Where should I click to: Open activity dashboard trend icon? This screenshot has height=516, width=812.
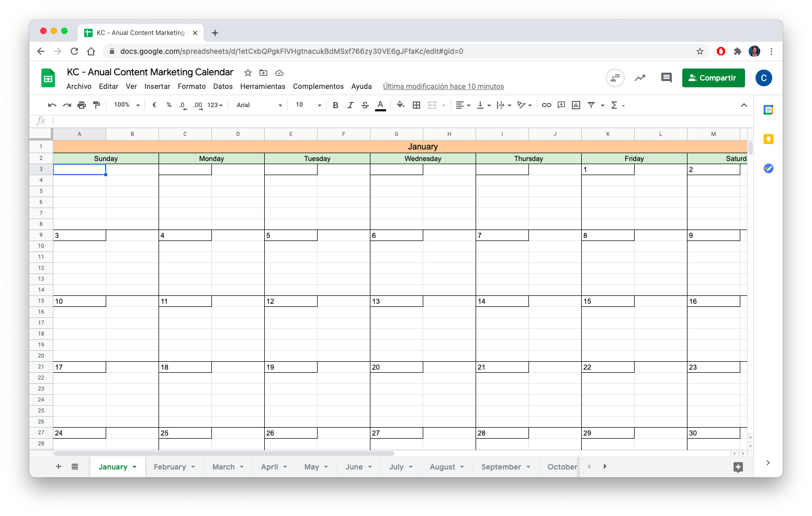[x=640, y=78]
